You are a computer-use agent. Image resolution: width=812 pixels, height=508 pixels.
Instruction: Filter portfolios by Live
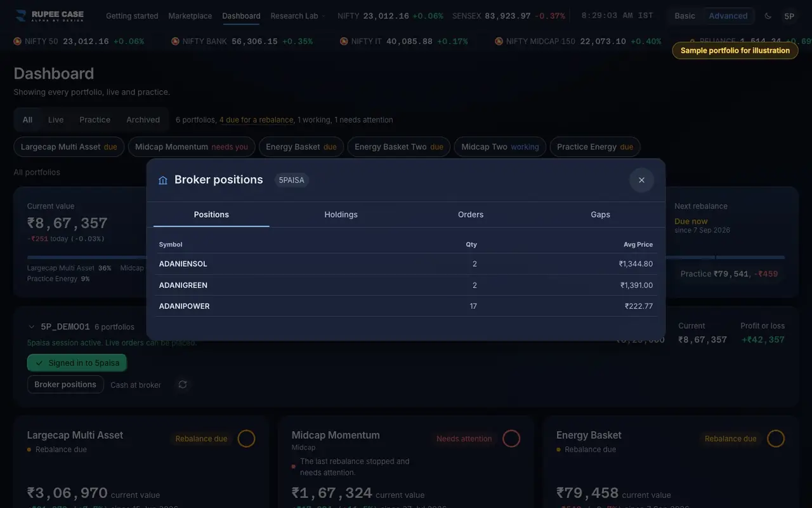(x=56, y=120)
